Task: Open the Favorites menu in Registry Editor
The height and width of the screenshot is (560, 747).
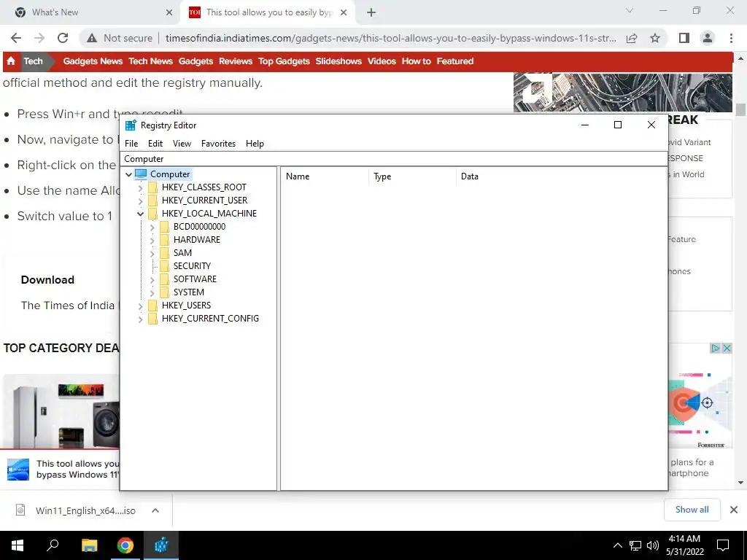Action: (x=218, y=144)
